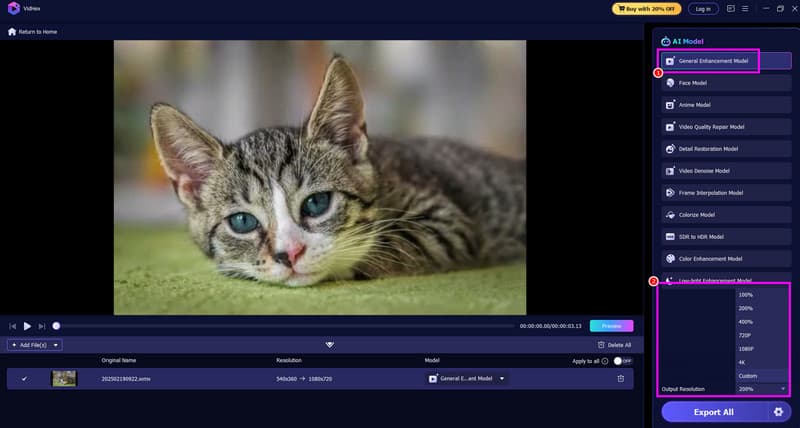Click the playback progress slider handle
800x428 pixels.
pos(56,326)
